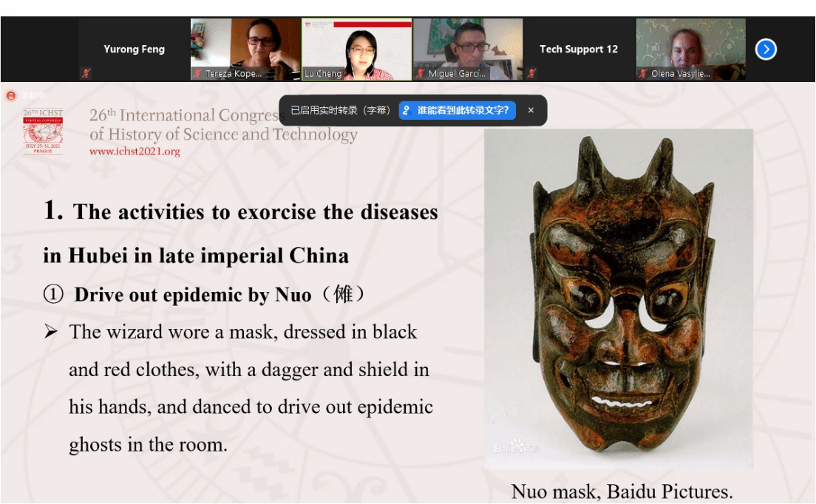Click the muted mic icon on Olena Vasylie

pos(643,73)
